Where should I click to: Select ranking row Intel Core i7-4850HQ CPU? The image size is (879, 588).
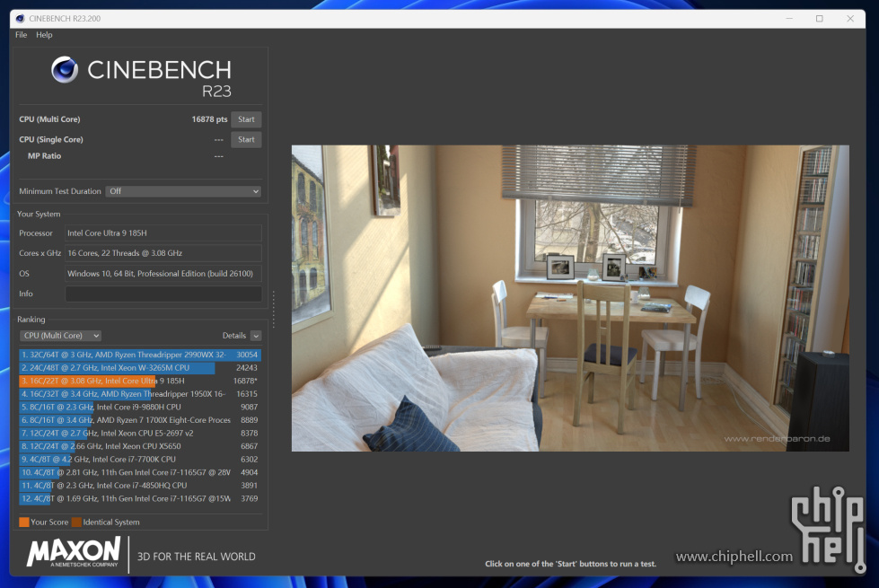(139, 486)
